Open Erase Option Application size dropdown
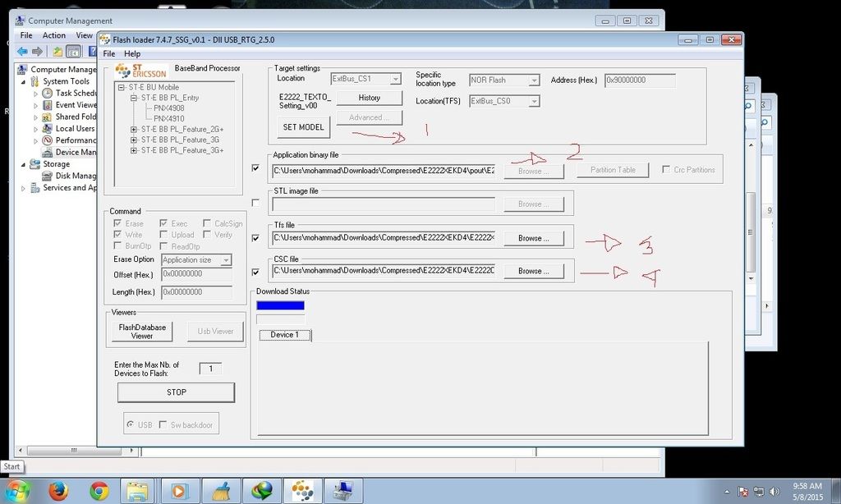 pyautogui.click(x=226, y=260)
